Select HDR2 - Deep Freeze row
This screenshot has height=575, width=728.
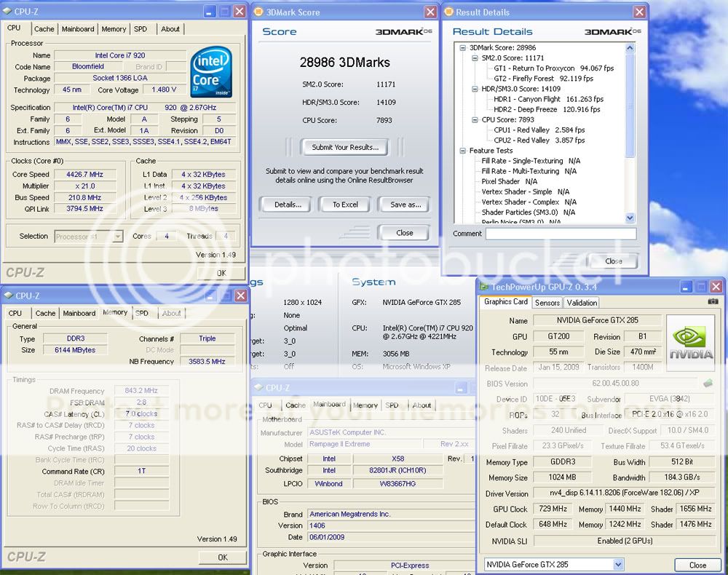point(547,109)
